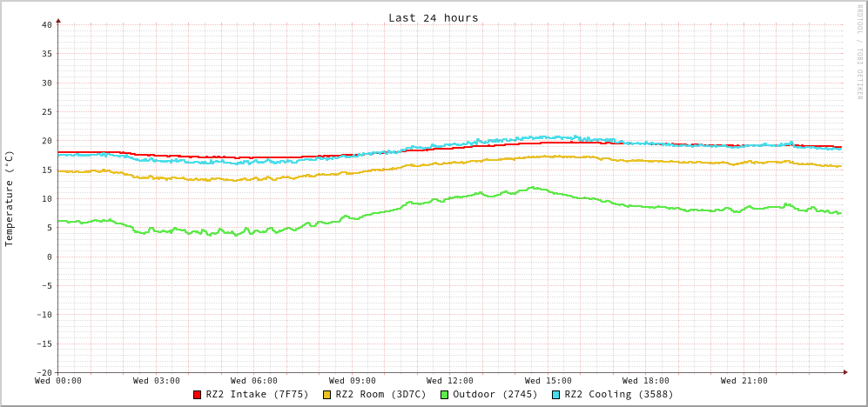The width and height of the screenshot is (868, 407).
Task: Click the arrow at the time axis end
Action: coord(844,372)
